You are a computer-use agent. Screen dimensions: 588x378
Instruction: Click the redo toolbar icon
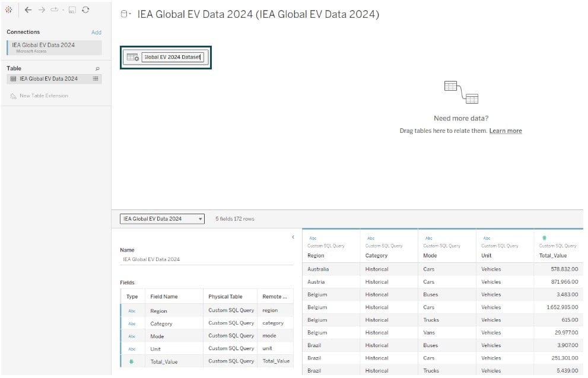(55, 9)
